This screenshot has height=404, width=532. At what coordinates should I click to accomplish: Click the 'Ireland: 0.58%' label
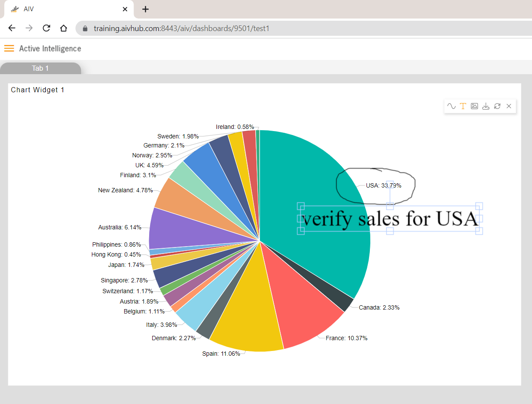tap(235, 127)
